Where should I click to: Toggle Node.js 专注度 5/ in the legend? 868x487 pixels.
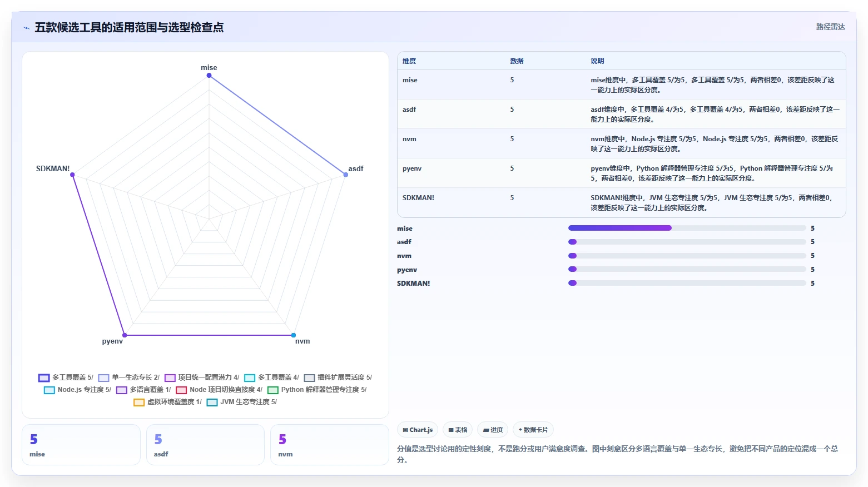[x=77, y=390]
